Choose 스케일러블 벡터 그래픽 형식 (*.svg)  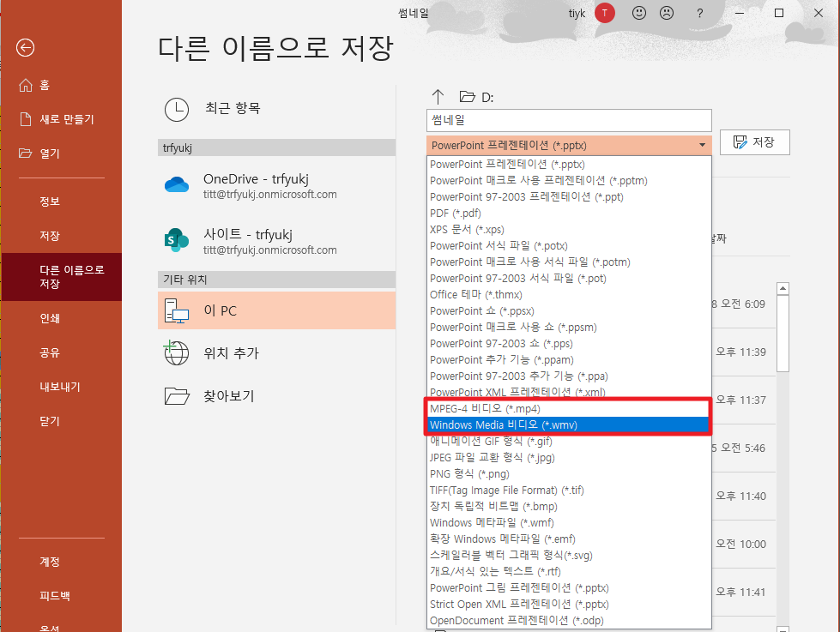(x=569, y=556)
